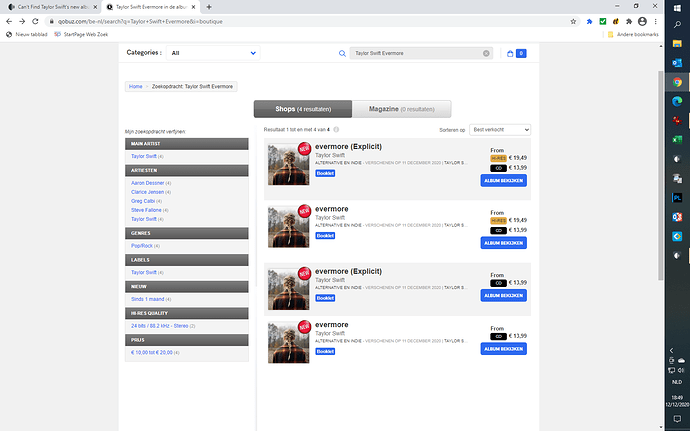Viewport: 690px width, 431px height.
Task: Filter by price € 10,00 tot € 20,00
Action: (152, 352)
